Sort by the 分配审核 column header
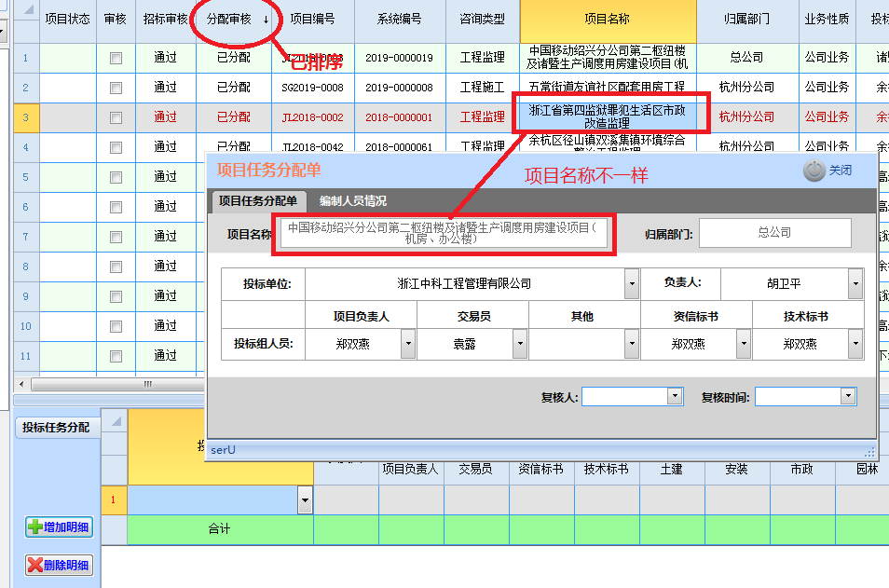Viewport: 889px width, 588px height. 234,20
